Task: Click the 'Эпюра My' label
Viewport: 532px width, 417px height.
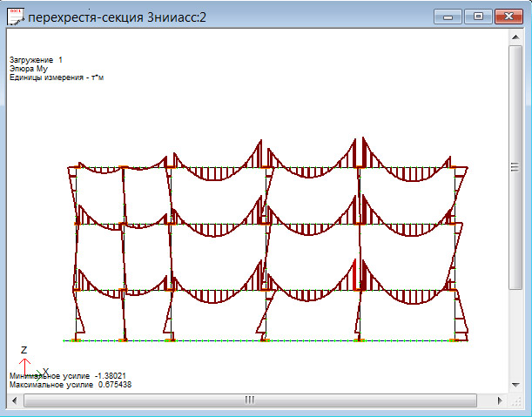Action: click(x=28, y=69)
